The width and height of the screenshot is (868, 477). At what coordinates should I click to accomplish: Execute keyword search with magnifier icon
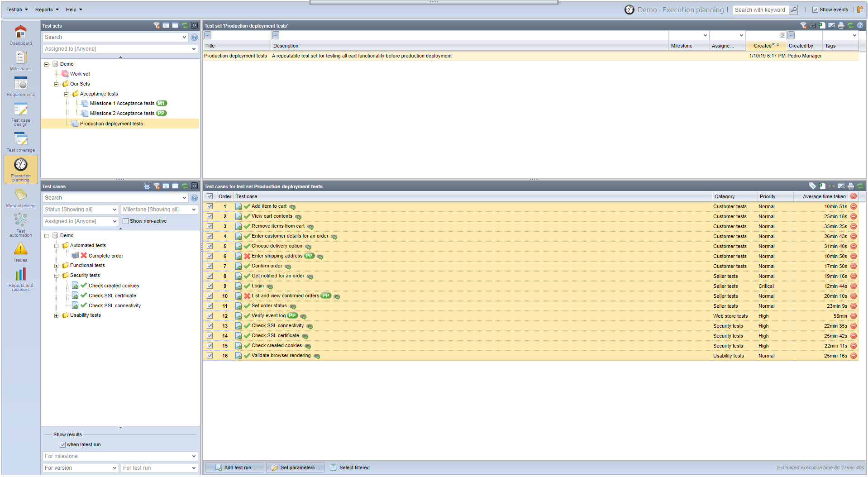(x=794, y=10)
